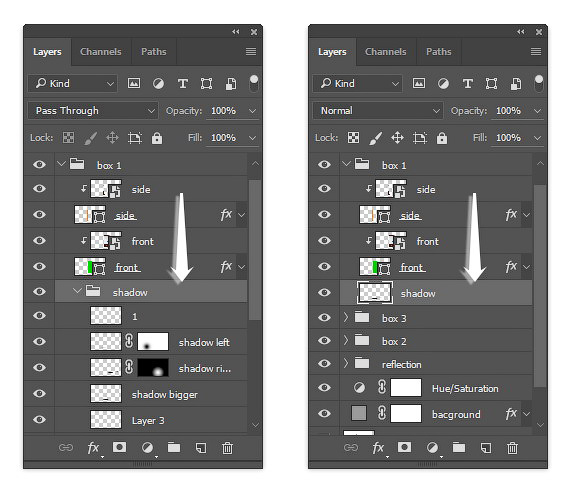Create new layer icon in left panel
570x498 pixels.
click(201, 448)
